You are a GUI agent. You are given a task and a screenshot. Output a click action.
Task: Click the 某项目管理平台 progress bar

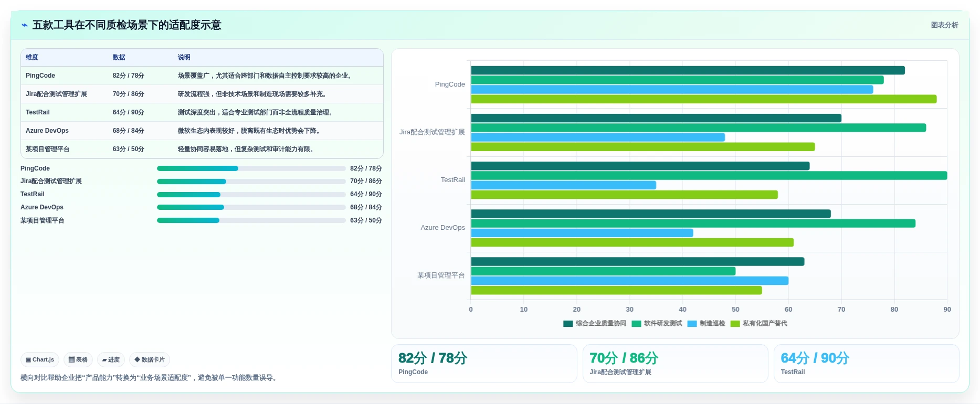click(251, 220)
